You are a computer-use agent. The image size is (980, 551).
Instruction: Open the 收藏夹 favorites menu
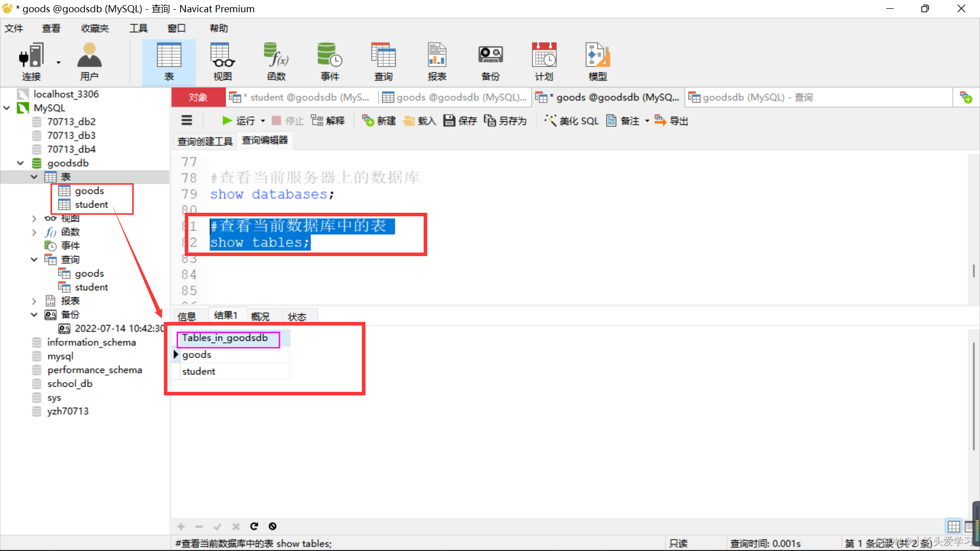coord(95,28)
